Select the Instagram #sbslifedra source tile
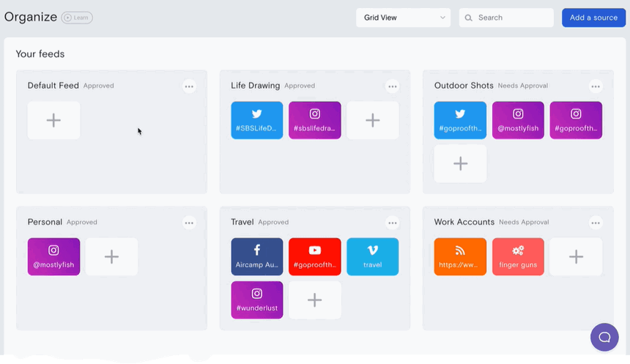This screenshot has width=630, height=364. click(x=314, y=120)
